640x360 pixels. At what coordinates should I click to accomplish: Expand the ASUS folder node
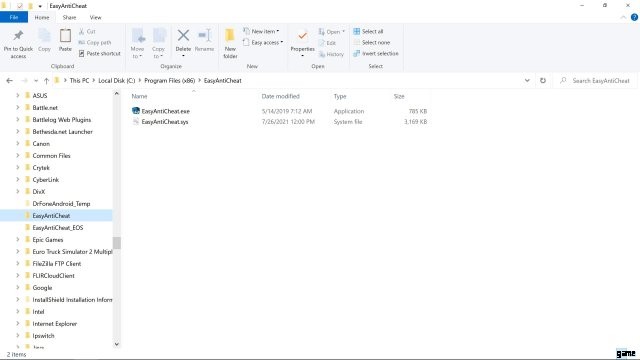tap(18, 96)
